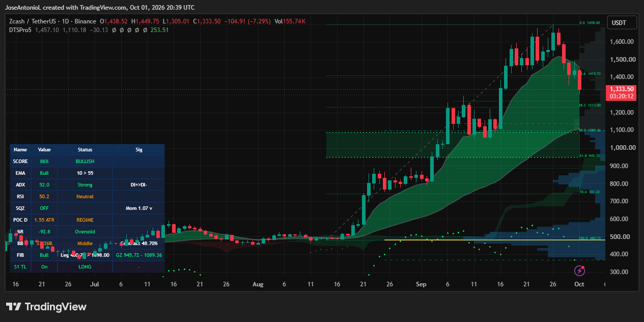Screen dimensions: 644x322
Task: Click the BULLISH status cell
Action: pos(85,162)
